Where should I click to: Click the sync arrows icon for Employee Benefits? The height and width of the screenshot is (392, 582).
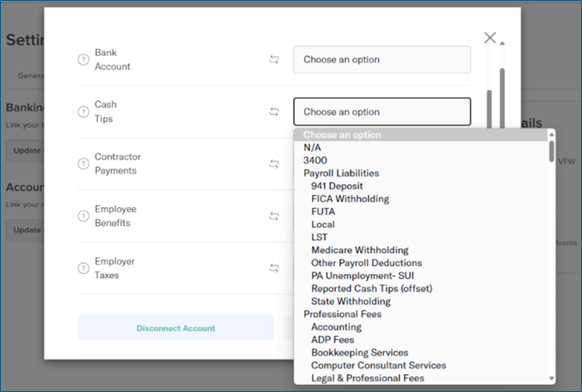point(274,216)
